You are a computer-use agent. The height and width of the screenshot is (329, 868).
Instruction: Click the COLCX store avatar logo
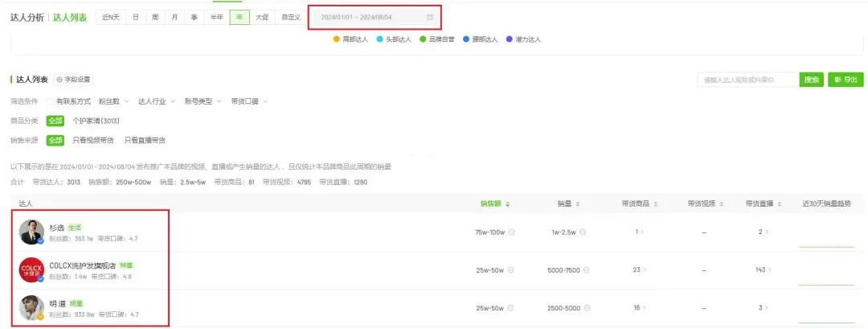pos(31,269)
